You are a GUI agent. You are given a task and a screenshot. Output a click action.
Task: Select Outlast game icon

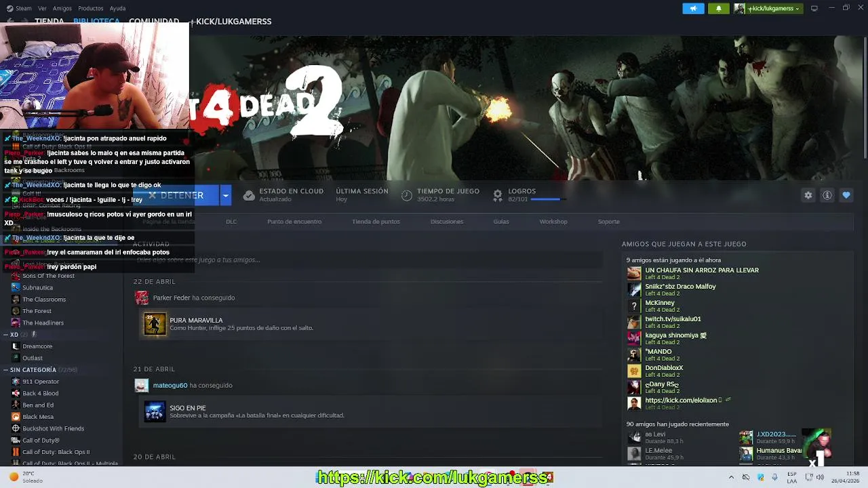point(16,358)
